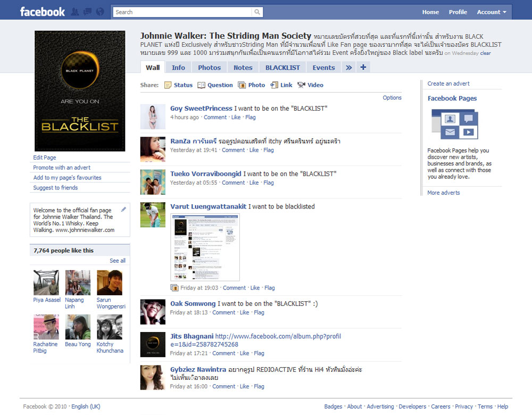Open Terms footer link
The width and height of the screenshot is (532, 415).
(485, 406)
